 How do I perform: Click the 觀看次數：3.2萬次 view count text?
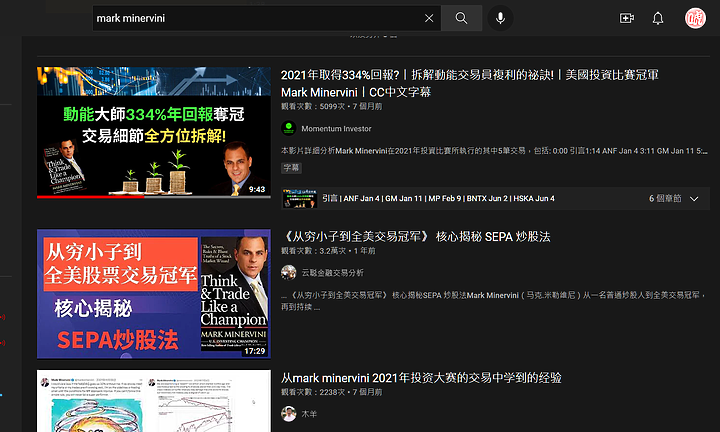pyautogui.click(x=313, y=251)
